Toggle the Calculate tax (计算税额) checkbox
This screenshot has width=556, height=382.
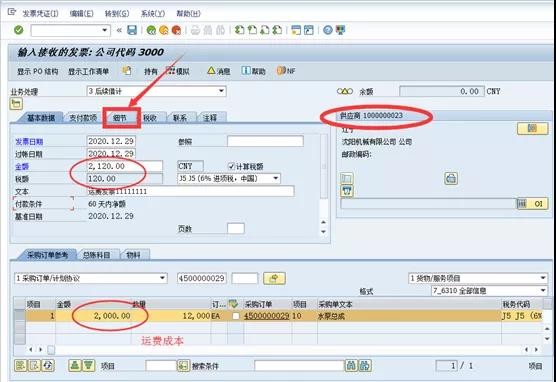pos(231,166)
